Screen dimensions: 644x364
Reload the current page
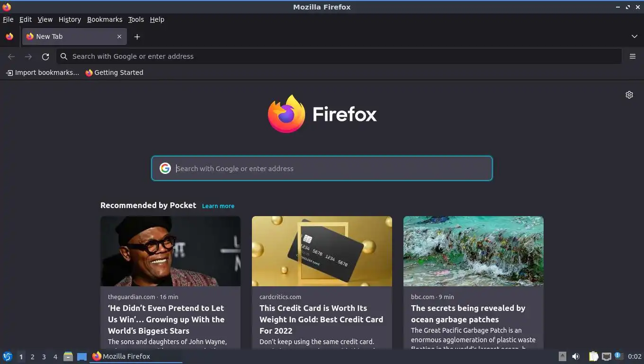coord(45,56)
